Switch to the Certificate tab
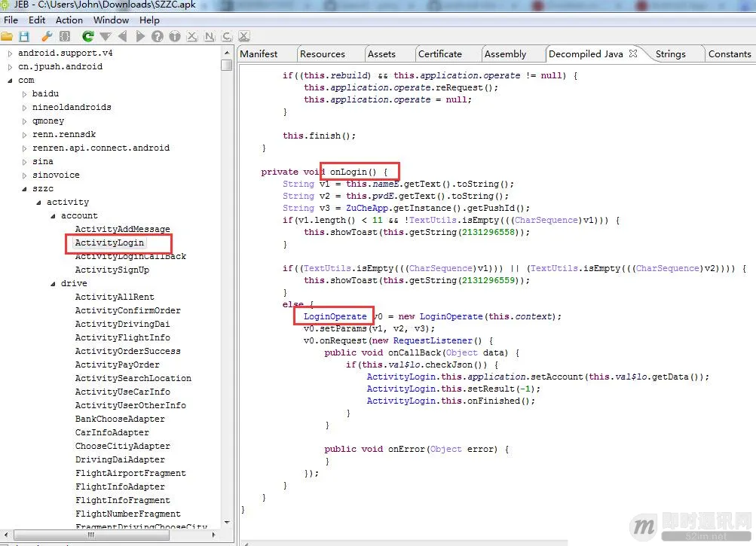 [x=439, y=54]
